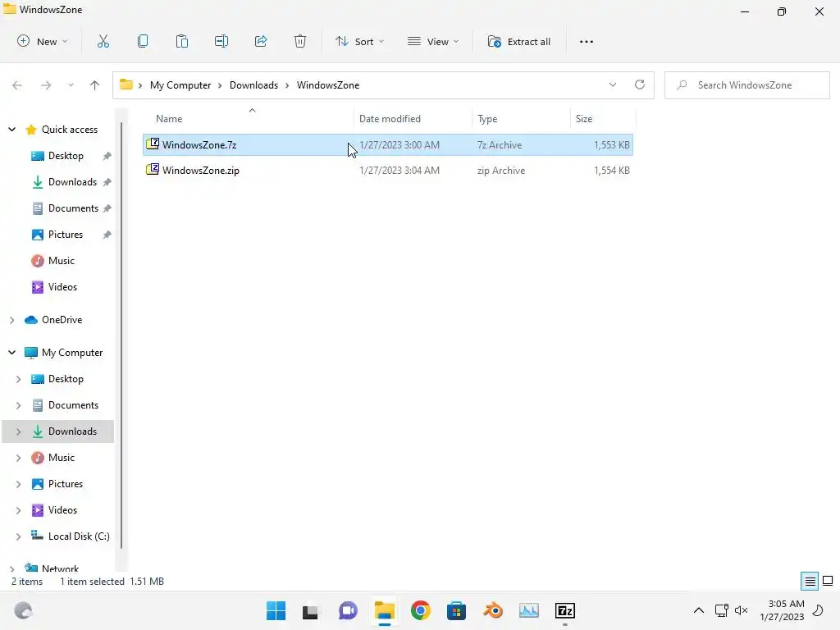Open Microsoft Store from taskbar
840x630 pixels.
tap(456, 610)
